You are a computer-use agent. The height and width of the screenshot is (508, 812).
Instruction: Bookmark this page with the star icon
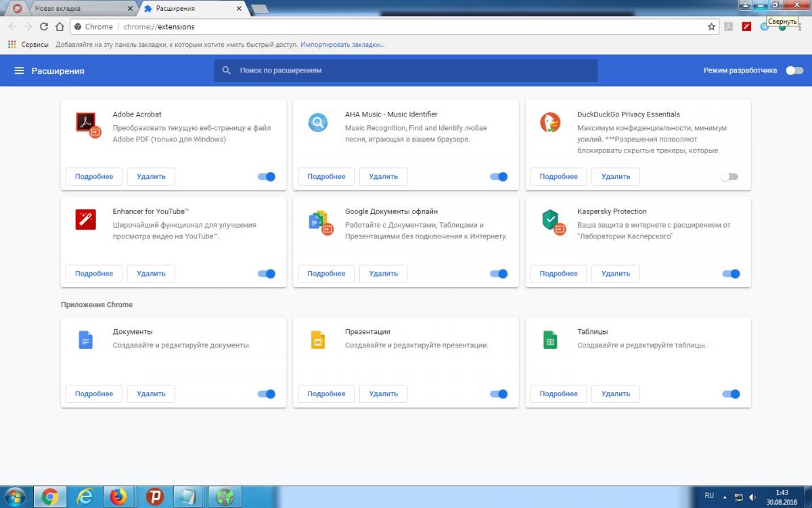[711, 26]
